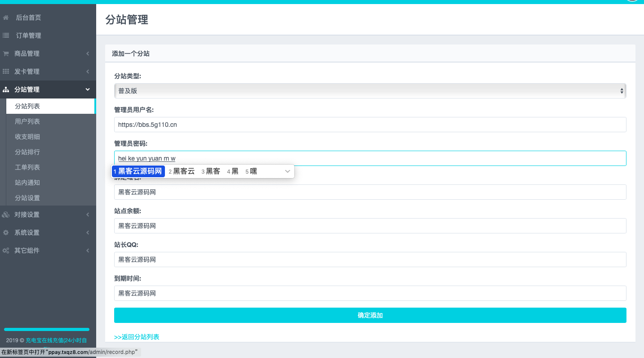Expand the 商品管理 submenu chevron
The image size is (644, 358).
click(88, 54)
